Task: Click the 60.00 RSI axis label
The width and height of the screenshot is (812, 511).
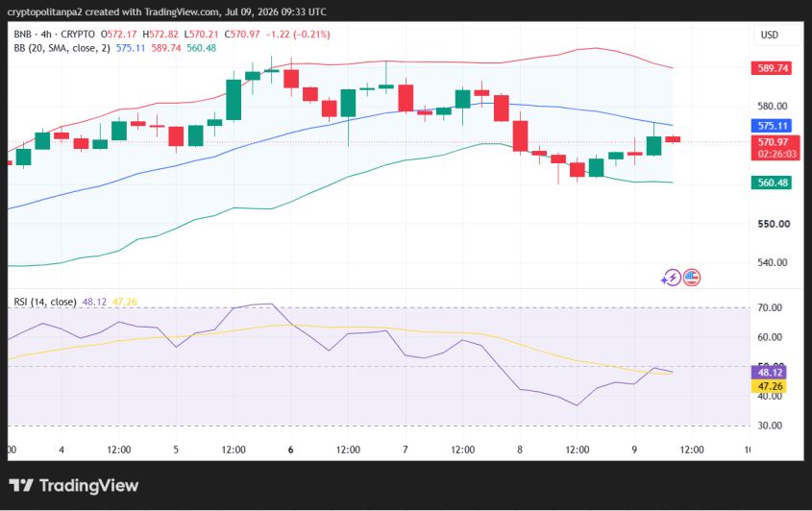Action: [x=770, y=337]
